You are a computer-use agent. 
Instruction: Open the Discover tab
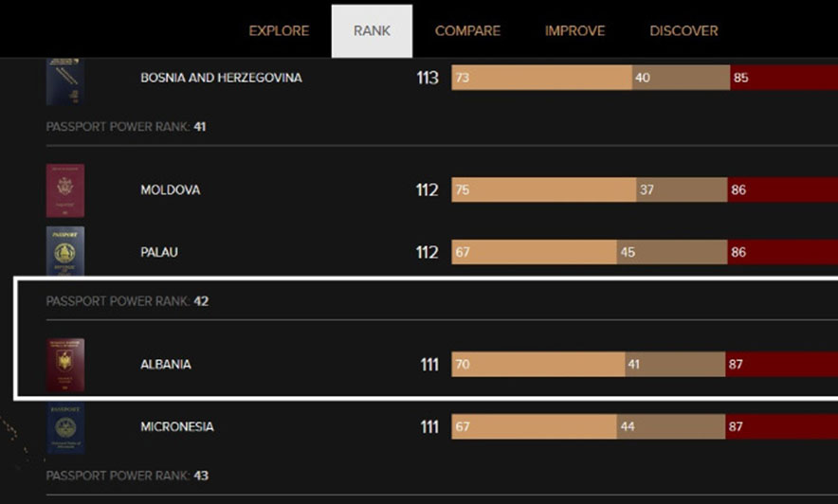click(683, 30)
